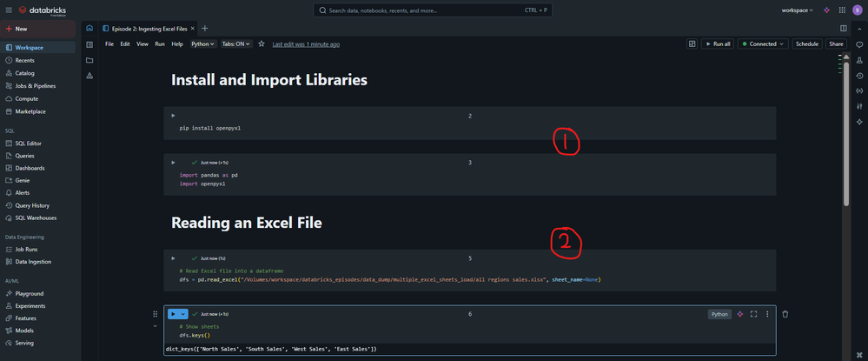Open the apps grid switcher

tap(841, 10)
